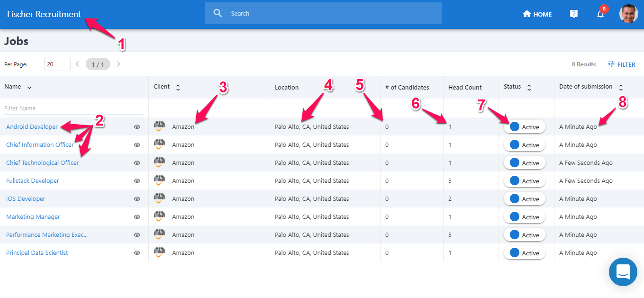Click the eye icon for IOS Developer
The width and height of the screenshot is (644, 298).
pos(137,199)
